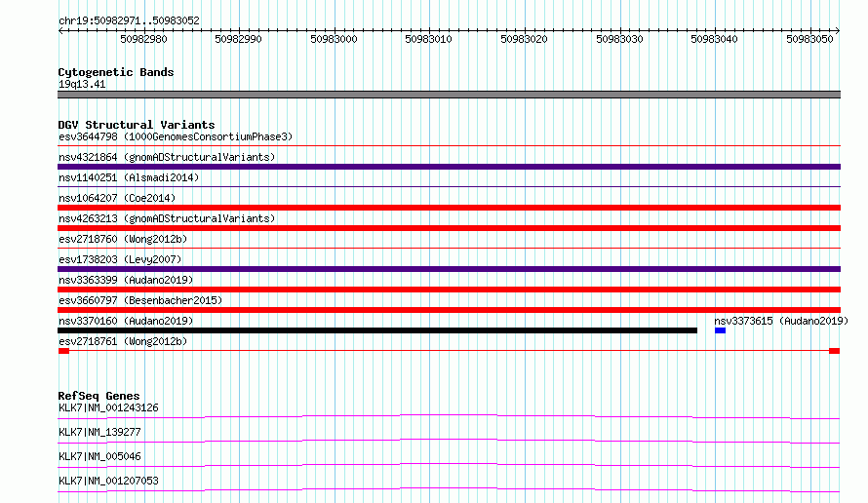Click the 19q13.41 band label
The width and height of the screenshot is (868, 503).
click(x=82, y=84)
